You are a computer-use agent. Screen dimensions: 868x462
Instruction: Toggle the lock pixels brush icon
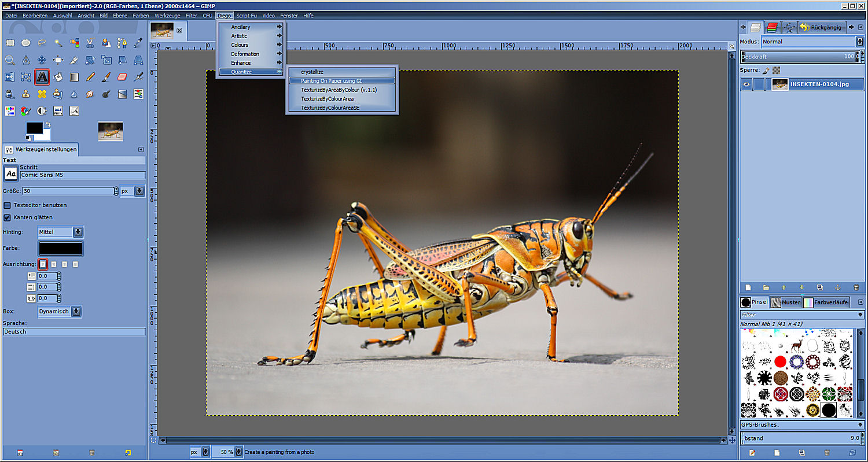point(766,70)
